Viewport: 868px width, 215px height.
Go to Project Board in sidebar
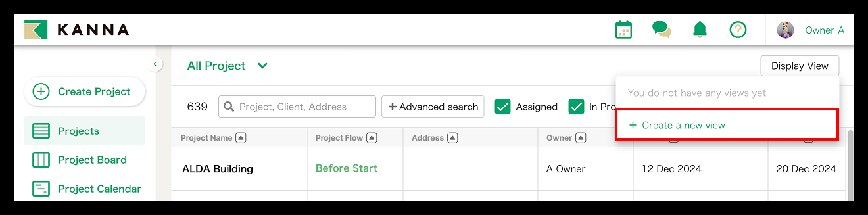[x=92, y=160]
